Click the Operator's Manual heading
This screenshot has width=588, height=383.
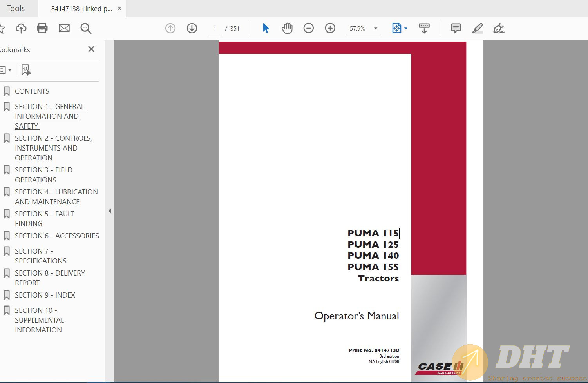[x=356, y=316]
